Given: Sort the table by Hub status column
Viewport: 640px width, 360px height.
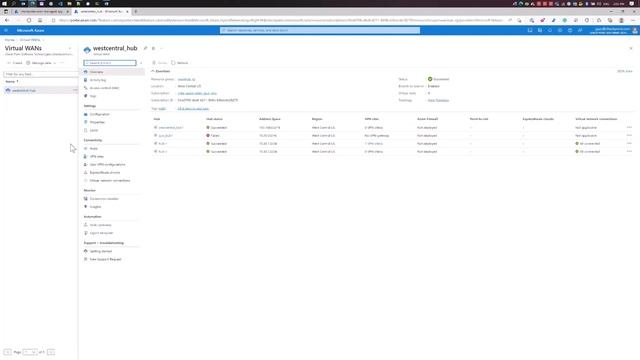Looking at the screenshot, I should [x=214, y=119].
